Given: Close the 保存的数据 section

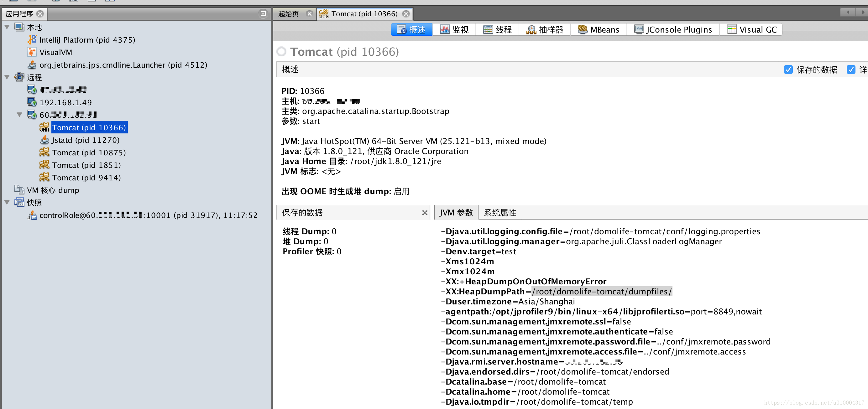Looking at the screenshot, I should point(425,212).
